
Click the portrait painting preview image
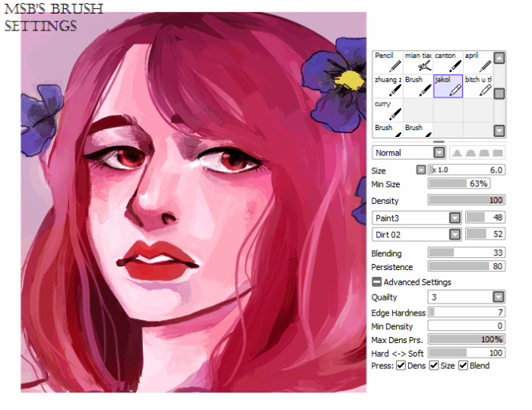click(x=194, y=202)
